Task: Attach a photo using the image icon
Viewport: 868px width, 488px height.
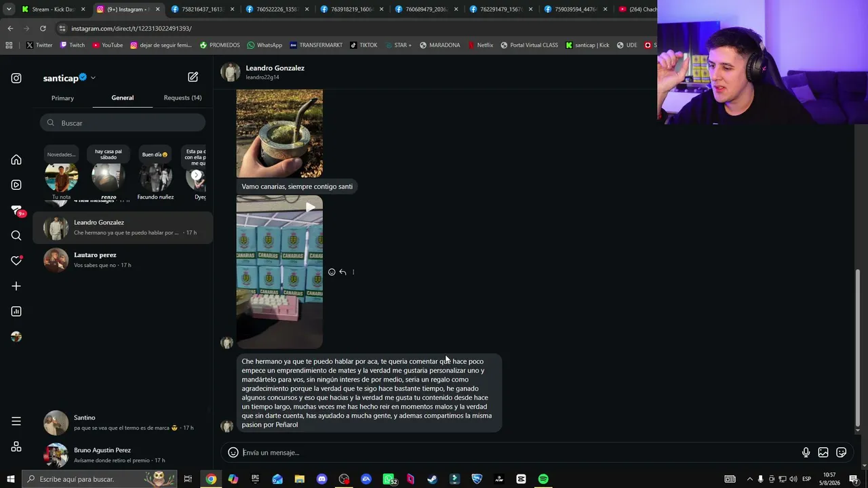Action: pyautogui.click(x=823, y=452)
